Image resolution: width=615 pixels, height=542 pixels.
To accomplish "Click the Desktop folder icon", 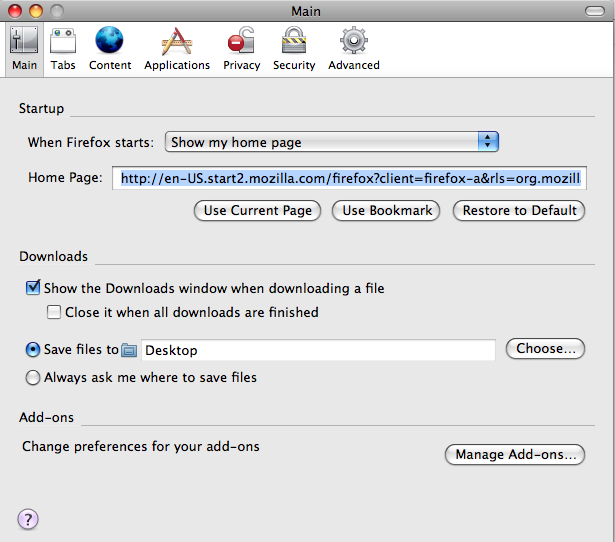I will 129,350.
